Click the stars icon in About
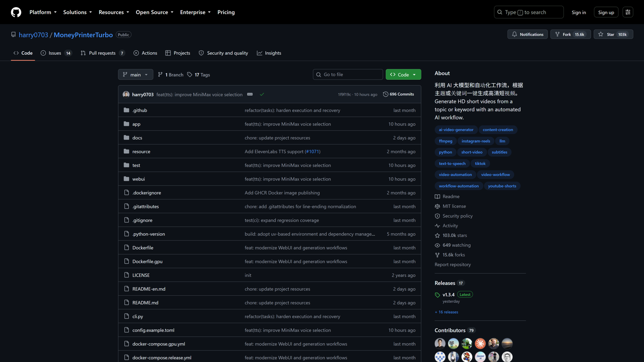Viewport: 644px width, 362px height. (438, 235)
